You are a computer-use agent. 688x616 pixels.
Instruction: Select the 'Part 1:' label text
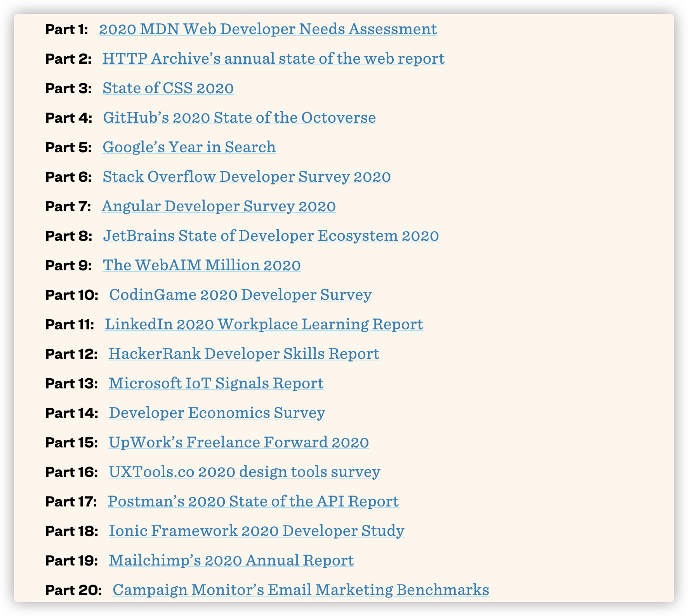pyautogui.click(x=67, y=29)
